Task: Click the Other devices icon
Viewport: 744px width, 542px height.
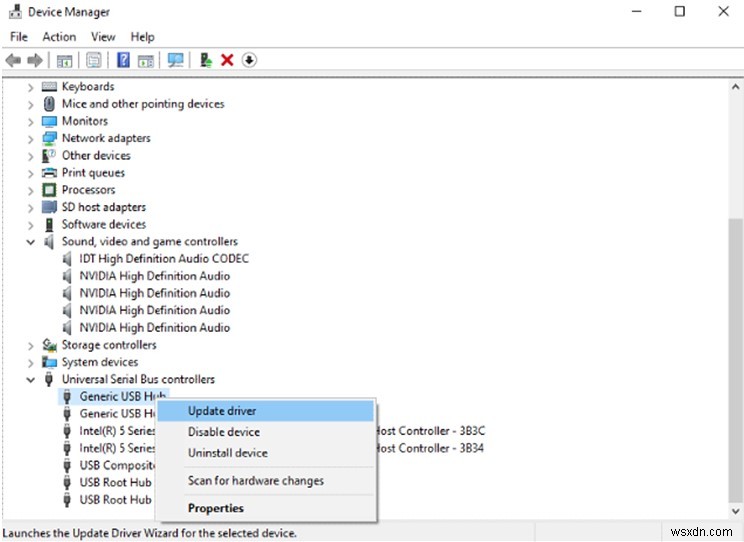Action: tap(49, 155)
